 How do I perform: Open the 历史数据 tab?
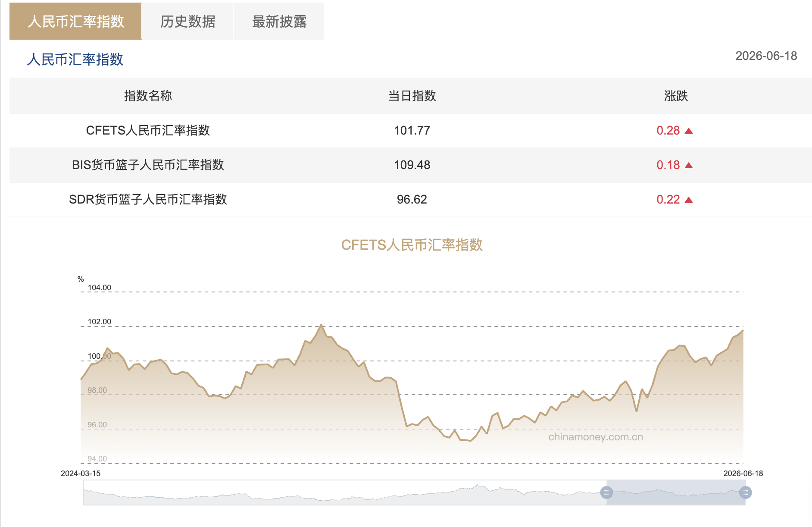(x=187, y=21)
